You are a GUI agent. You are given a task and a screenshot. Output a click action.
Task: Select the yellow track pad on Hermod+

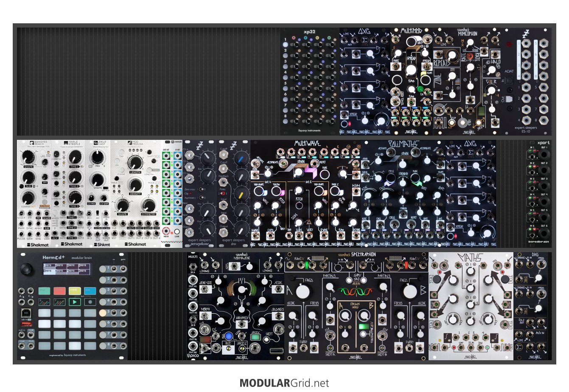(x=75, y=291)
